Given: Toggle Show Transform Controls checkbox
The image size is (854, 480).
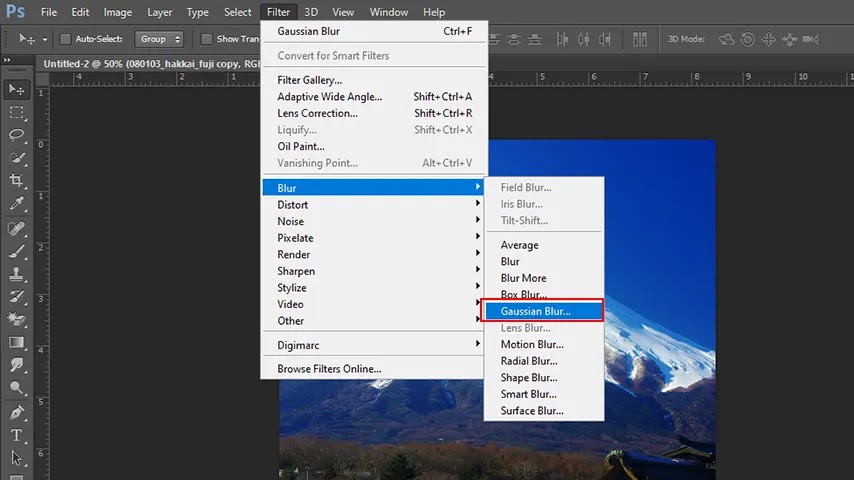Looking at the screenshot, I should tap(206, 39).
